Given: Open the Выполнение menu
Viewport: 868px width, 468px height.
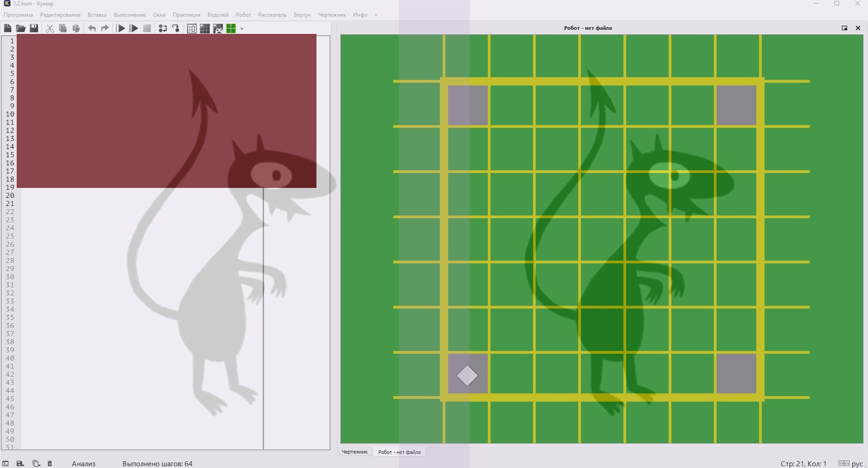Looking at the screenshot, I should point(129,15).
